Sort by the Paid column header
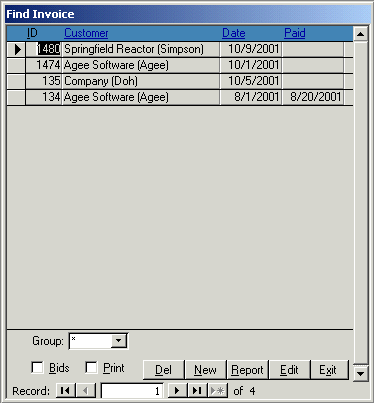Viewport: 374px width, 403px height. click(295, 33)
